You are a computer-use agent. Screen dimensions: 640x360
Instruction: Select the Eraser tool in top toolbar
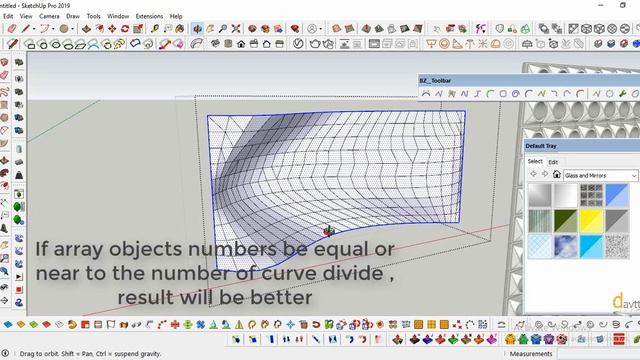(12, 29)
